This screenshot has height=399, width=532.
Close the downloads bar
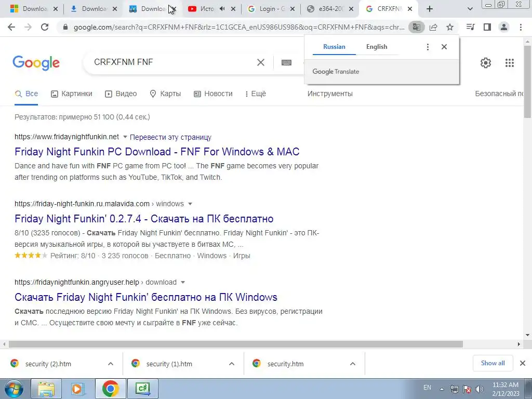click(x=523, y=363)
